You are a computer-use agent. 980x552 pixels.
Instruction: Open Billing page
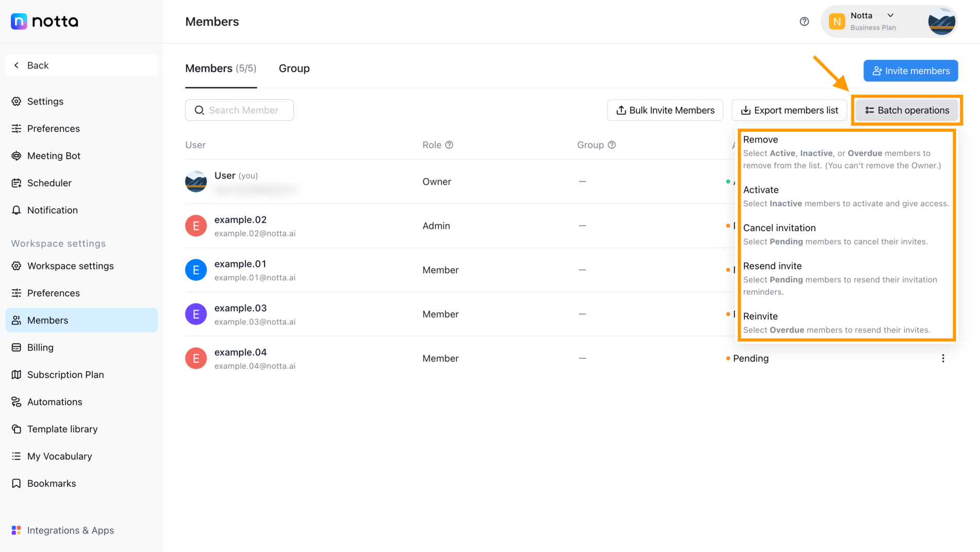click(x=81, y=347)
